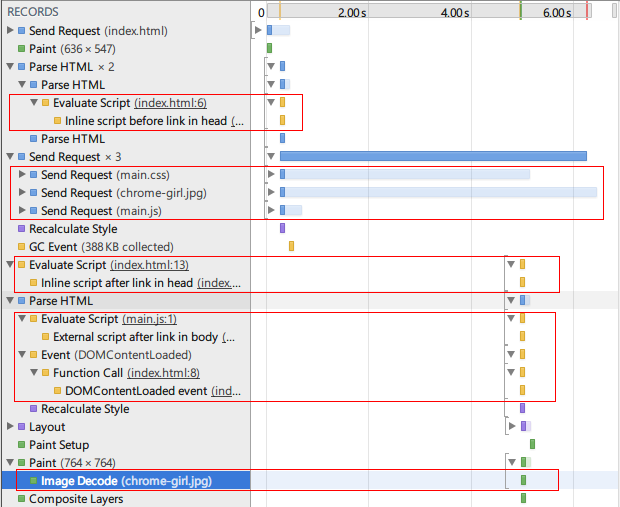Open the index.html:6 source link
This screenshot has height=507, width=620.
pyautogui.click(x=170, y=103)
